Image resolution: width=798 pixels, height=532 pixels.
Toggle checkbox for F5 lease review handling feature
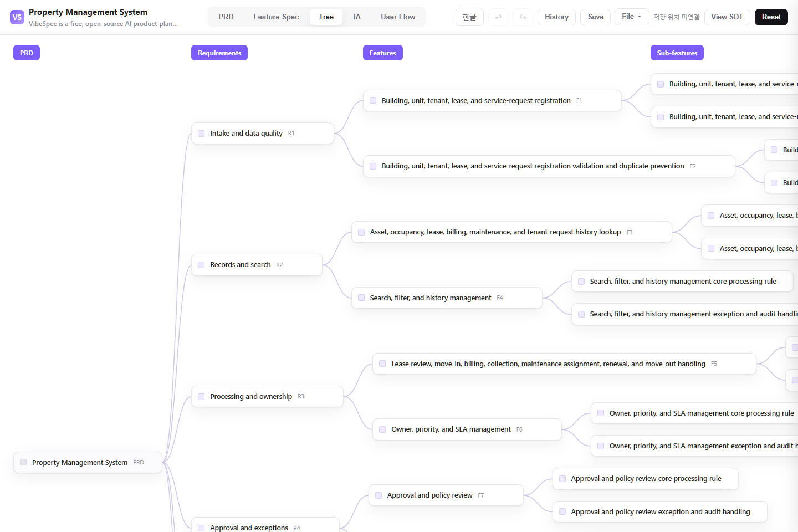coord(382,364)
